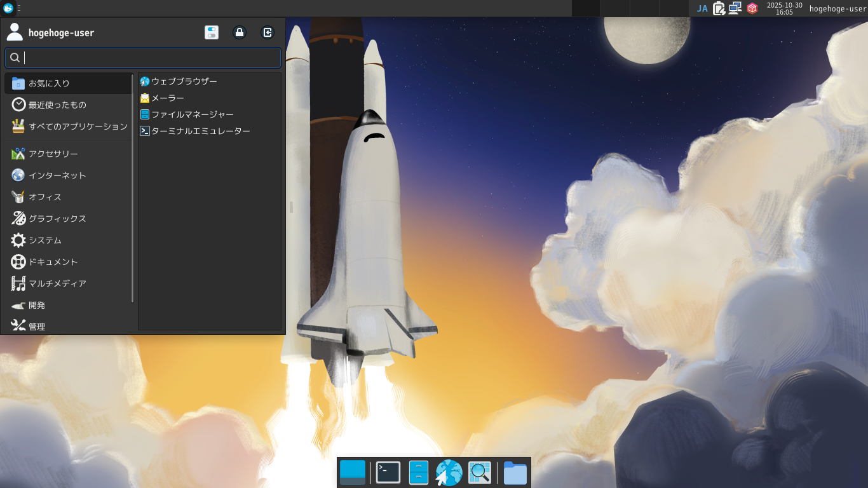The image size is (868, 488).
Task: Click the JA keyboard layout indicator
Action: [702, 8]
